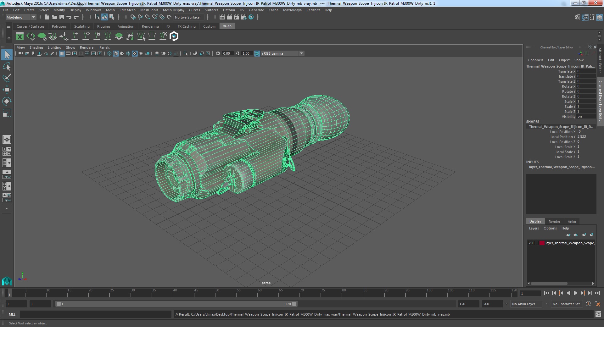The height and width of the screenshot is (364, 604).
Task: Toggle use all lights in viewport
Action: [141, 53]
